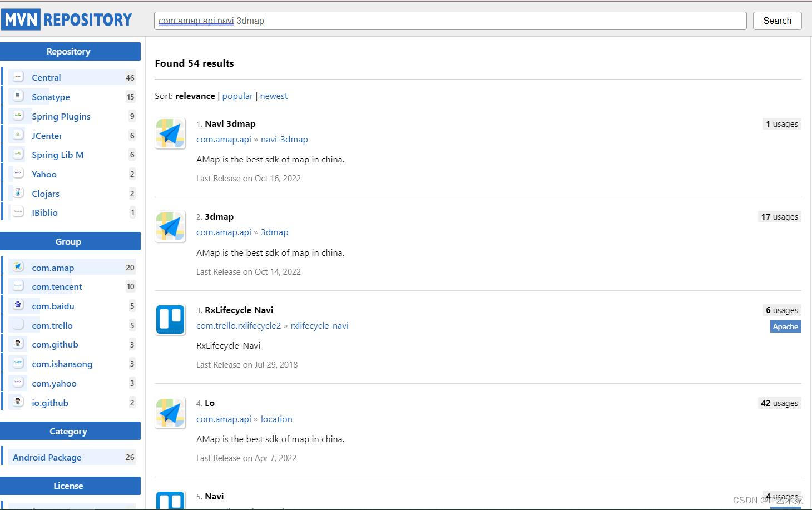Open the Navi 3dmap result thumbnail
The width and height of the screenshot is (812, 510).
[x=170, y=133]
